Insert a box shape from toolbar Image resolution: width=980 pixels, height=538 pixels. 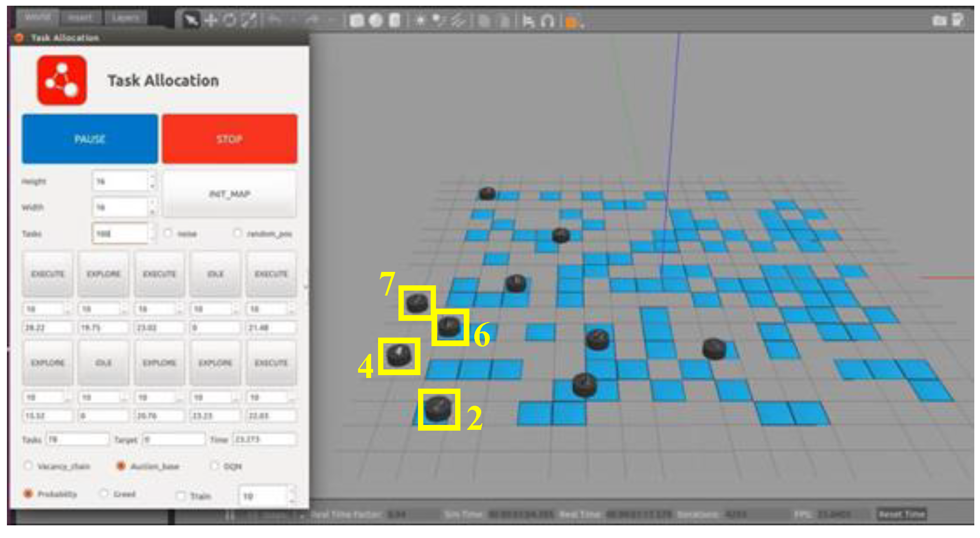click(357, 20)
